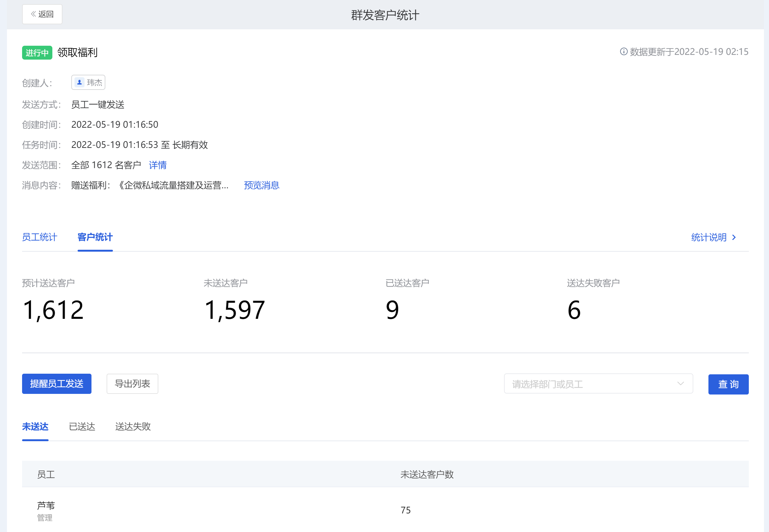Switch to the 已送达 sub-tab
This screenshot has width=769, height=532.
click(82, 427)
